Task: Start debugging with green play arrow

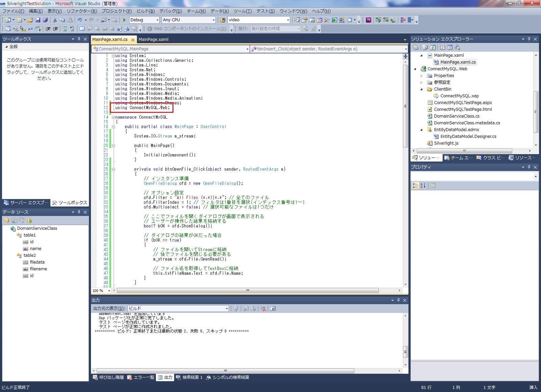Action: point(124,20)
